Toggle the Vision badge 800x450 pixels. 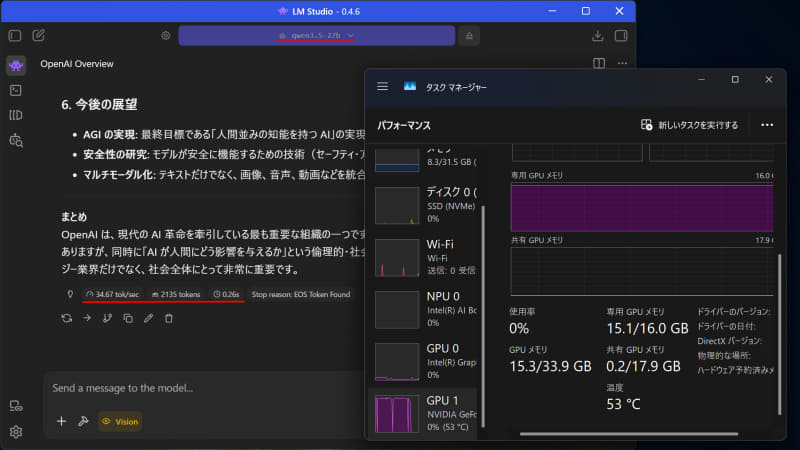120,421
